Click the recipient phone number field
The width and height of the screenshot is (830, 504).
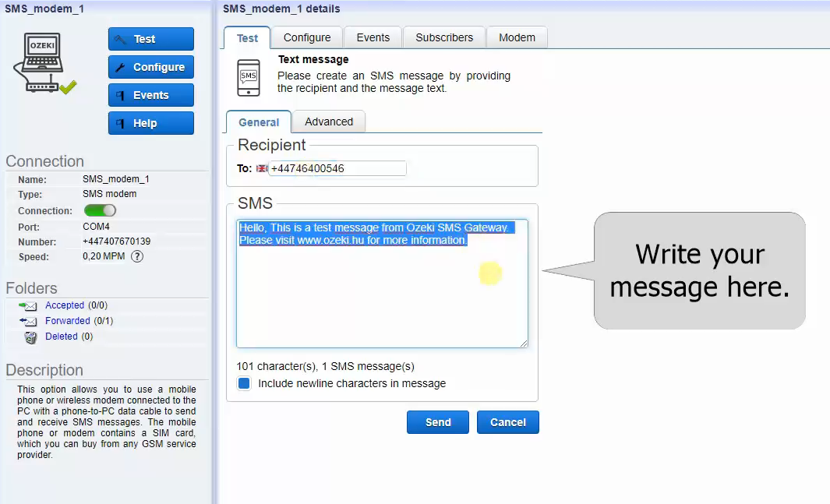[337, 168]
